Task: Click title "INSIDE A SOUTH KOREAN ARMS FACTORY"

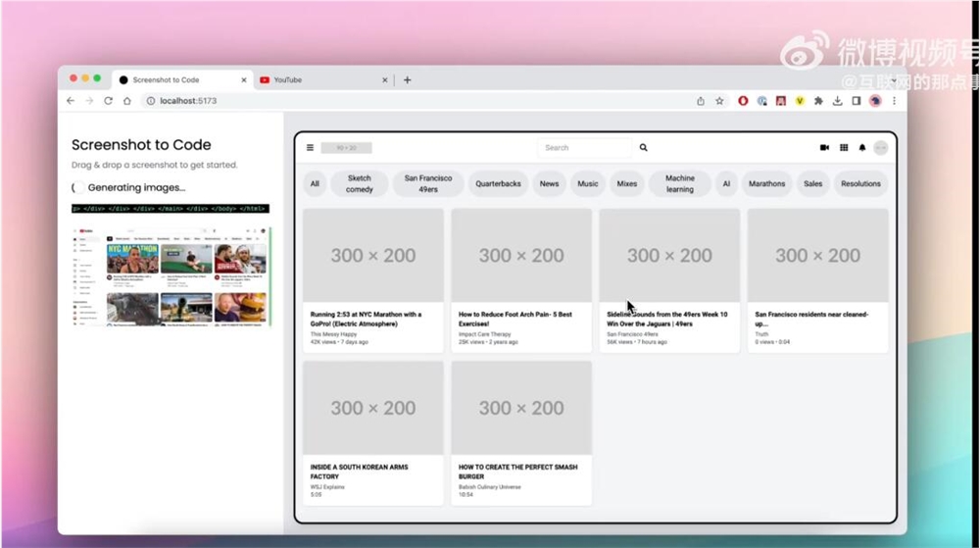Action: click(360, 472)
